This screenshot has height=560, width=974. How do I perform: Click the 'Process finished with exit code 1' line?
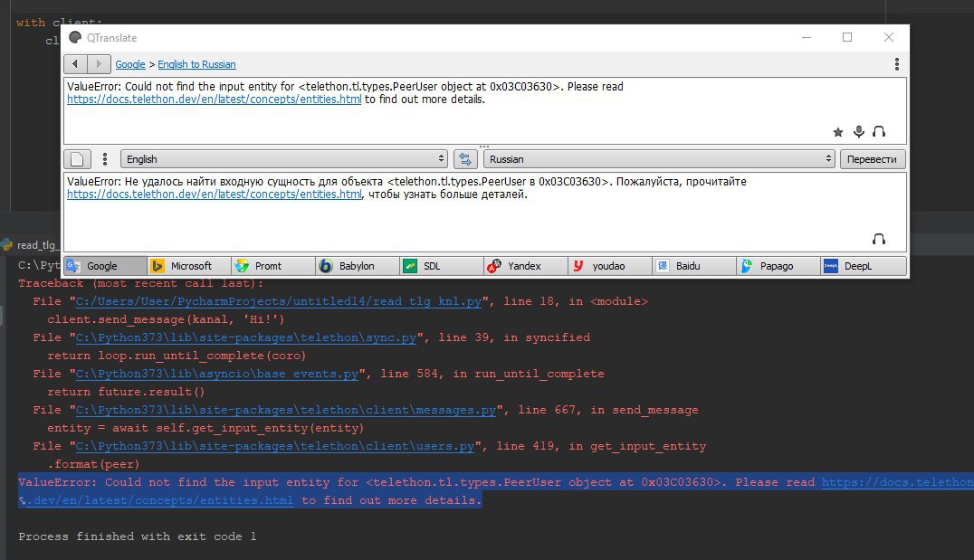point(138,536)
